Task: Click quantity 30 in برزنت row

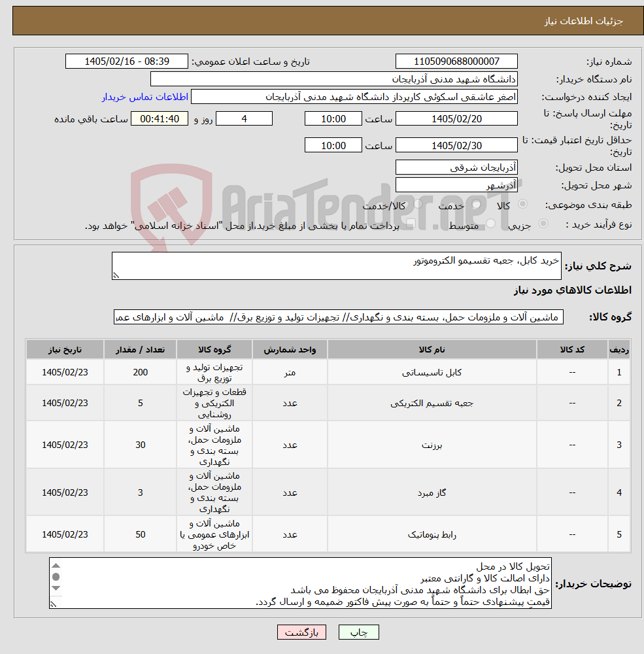Action: [140, 445]
